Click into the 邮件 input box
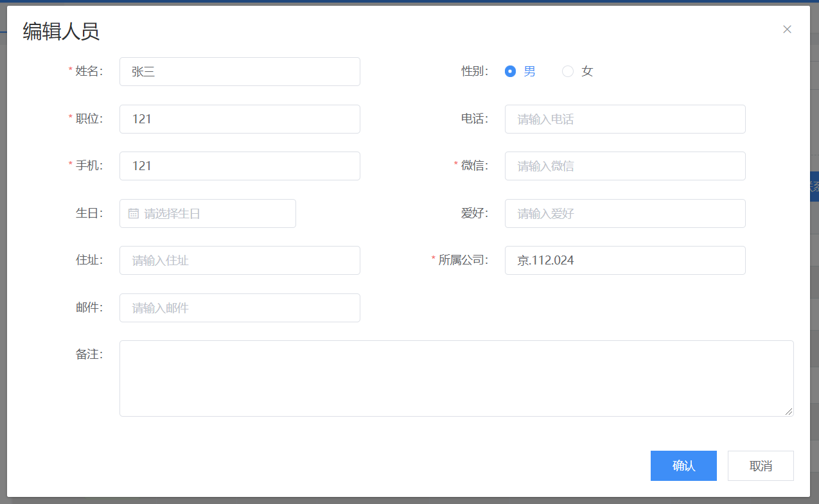The image size is (819, 504). (x=239, y=308)
